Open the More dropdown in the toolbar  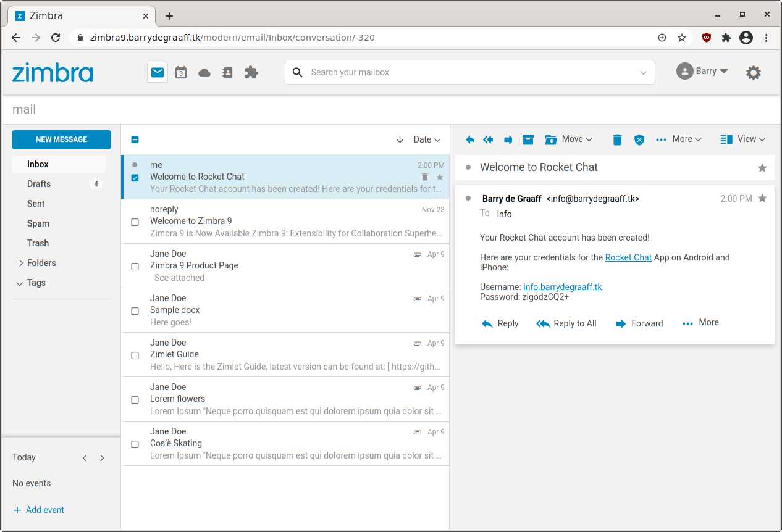678,139
